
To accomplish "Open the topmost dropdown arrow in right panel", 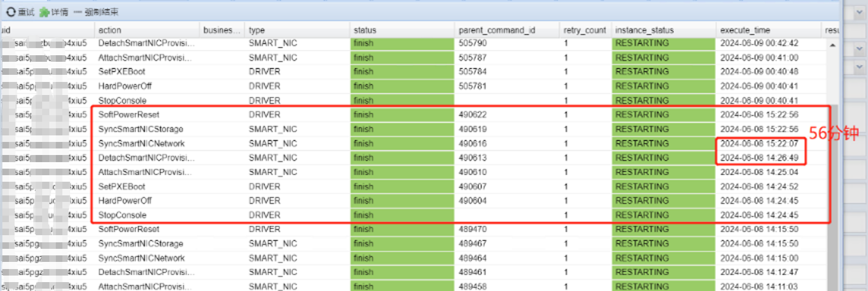I will pos(860,12).
